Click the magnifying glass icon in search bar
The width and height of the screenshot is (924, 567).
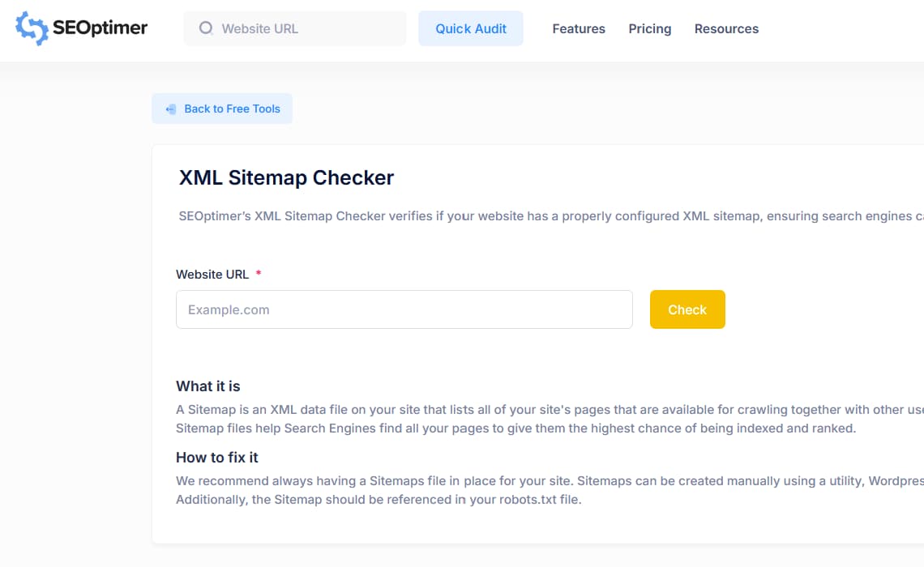coord(206,28)
